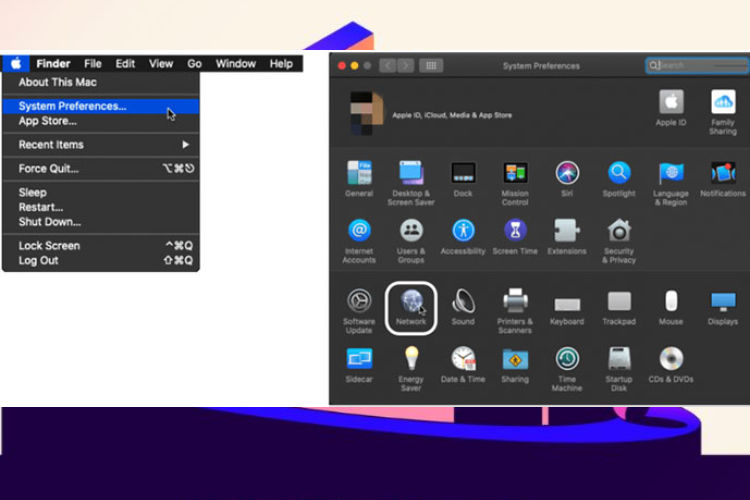Open Desktop & Screen Saver preferences
The height and width of the screenshot is (500, 750).
pos(411,183)
